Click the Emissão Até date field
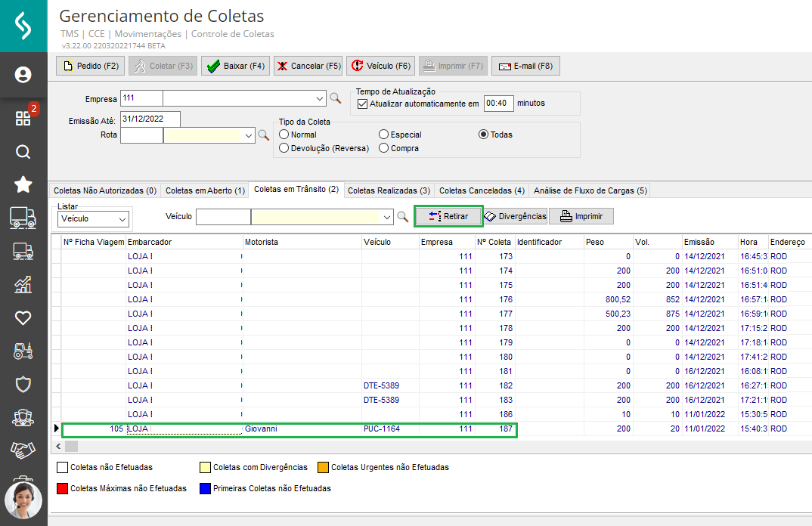The height and width of the screenshot is (526, 812). (150, 119)
